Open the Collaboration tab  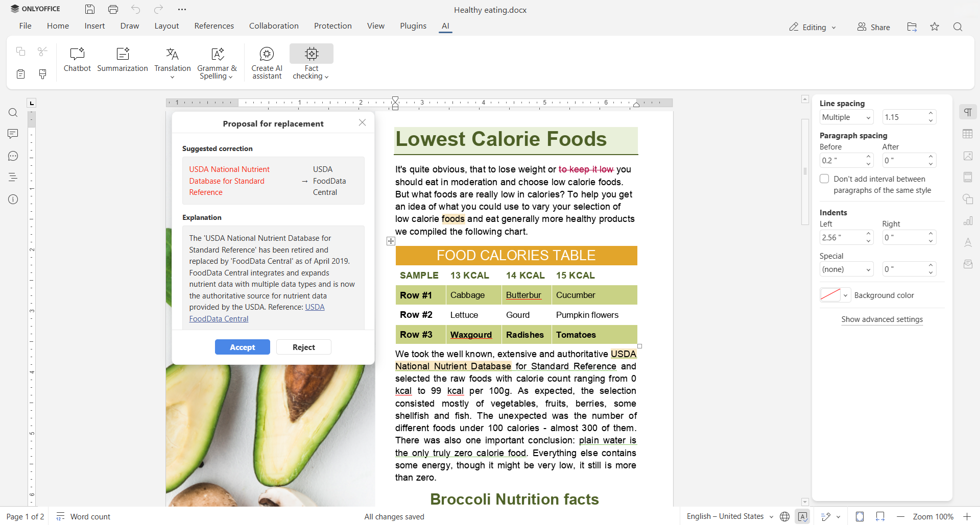(274, 26)
